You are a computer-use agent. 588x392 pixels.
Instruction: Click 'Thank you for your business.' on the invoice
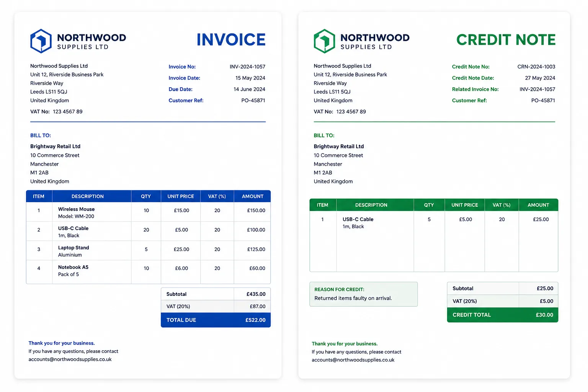(62, 343)
